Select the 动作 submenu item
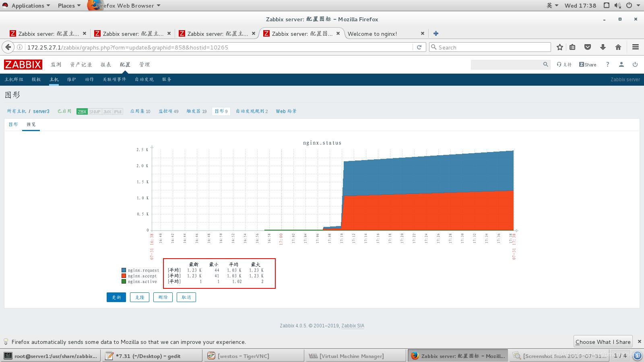Viewport: 644px width, 362px height. [89, 79]
